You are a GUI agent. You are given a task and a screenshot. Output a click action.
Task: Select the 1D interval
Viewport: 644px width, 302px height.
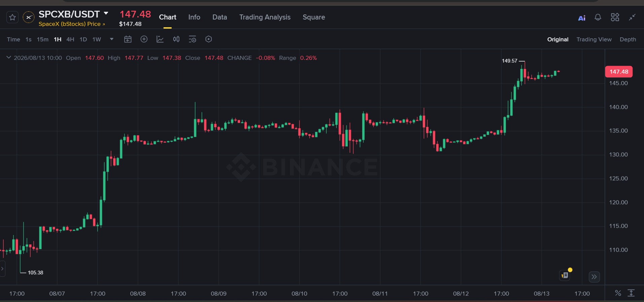83,39
